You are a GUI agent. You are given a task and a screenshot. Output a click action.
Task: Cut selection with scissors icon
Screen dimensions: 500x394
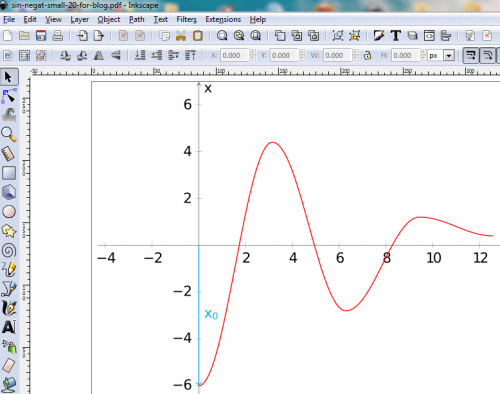181,36
